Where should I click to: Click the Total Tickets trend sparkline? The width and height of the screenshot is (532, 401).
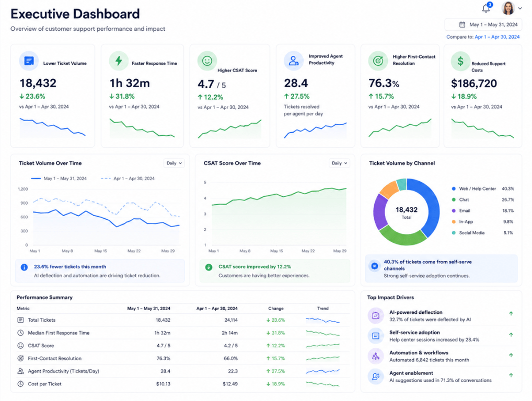[322, 320]
